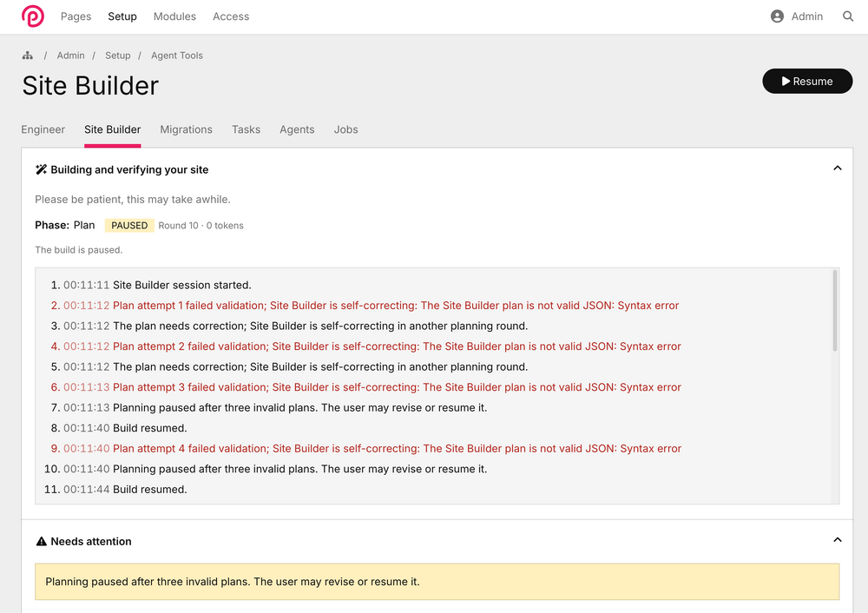The image size is (868, 613).
Task: Click the site tree breadcrumb icon
Action: click(28, 56)
